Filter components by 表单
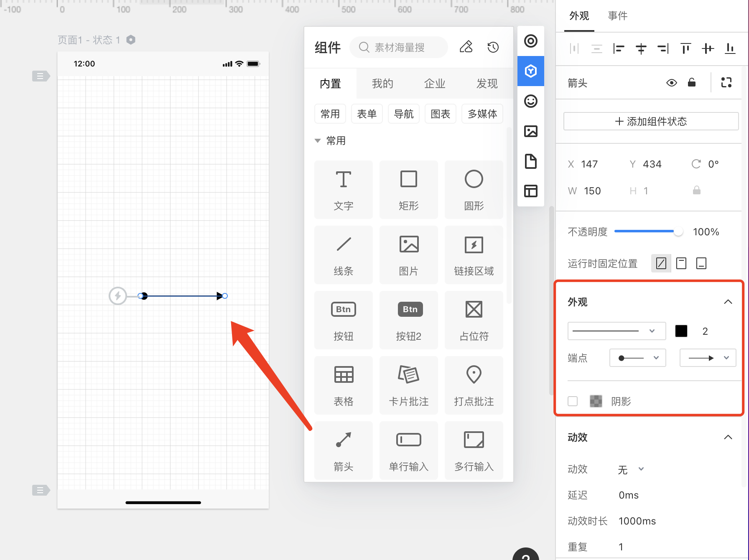The height and width of the screenshot is (560, 749). 367,114
